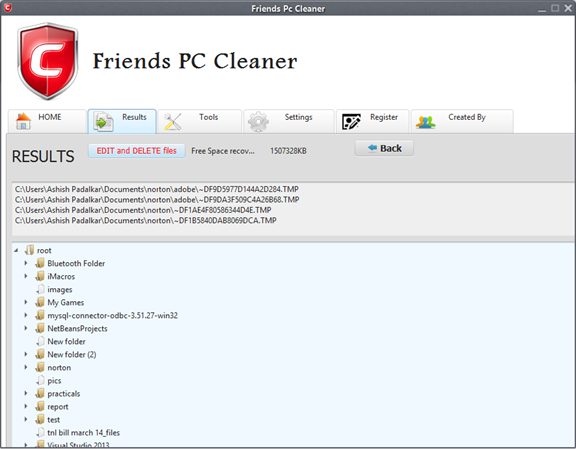Click the title bar app icon
This screenshot has width=576, height=449.
[x=7, y=7]
